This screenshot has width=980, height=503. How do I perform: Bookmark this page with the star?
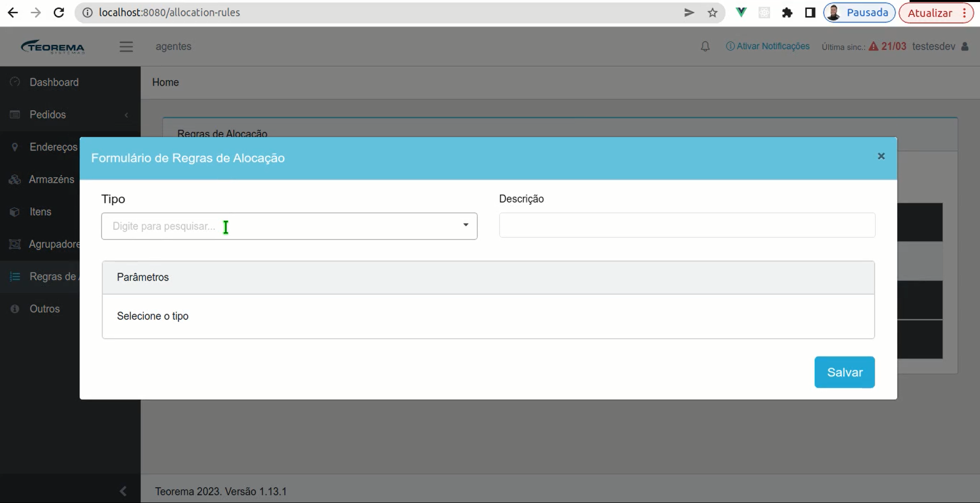pyautogui.click(x=713, y=13)
